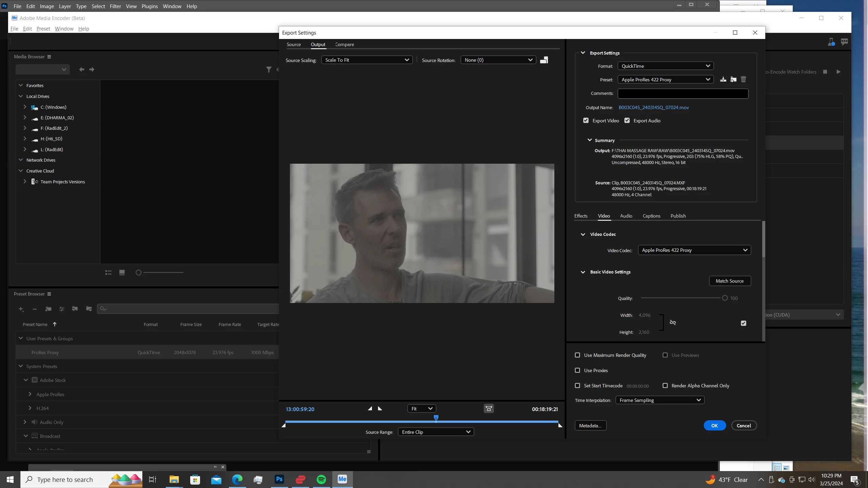868x488 pixels.
Task: Enable Use Maximum Render Quality
Action: click(577, 355)
